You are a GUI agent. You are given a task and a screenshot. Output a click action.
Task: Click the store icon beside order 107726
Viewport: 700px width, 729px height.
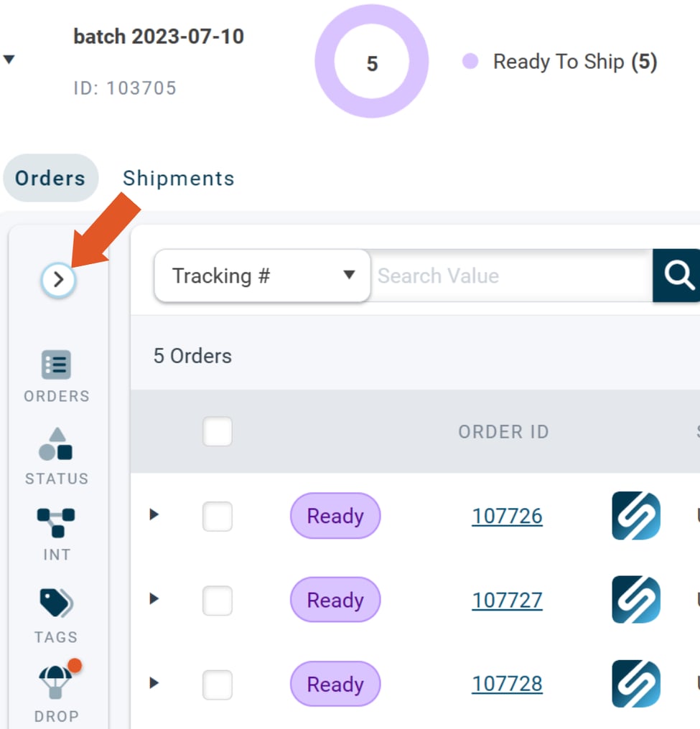point(635,515)
